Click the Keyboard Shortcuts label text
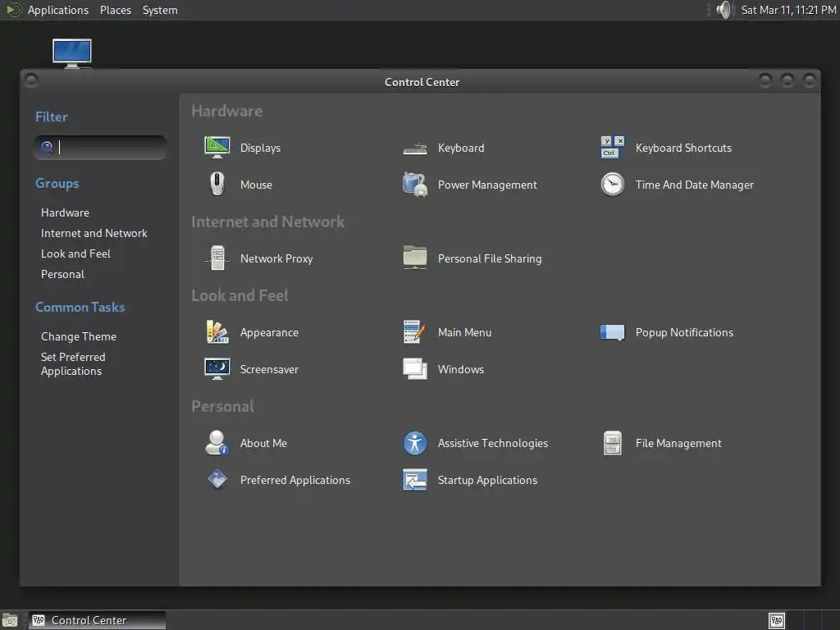The image size is (840, 630). pyautogui.click(x=683, y=148)
